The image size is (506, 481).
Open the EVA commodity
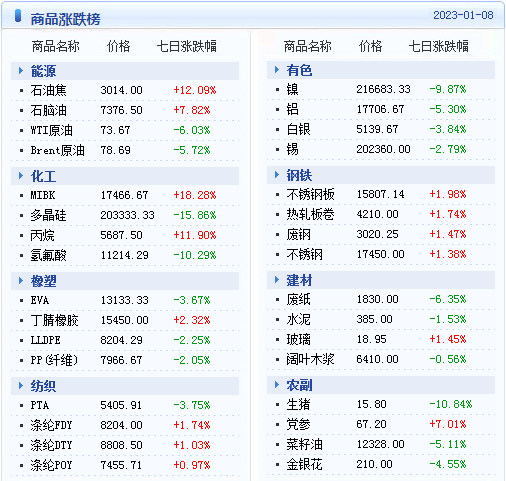(x=40, y=300)
